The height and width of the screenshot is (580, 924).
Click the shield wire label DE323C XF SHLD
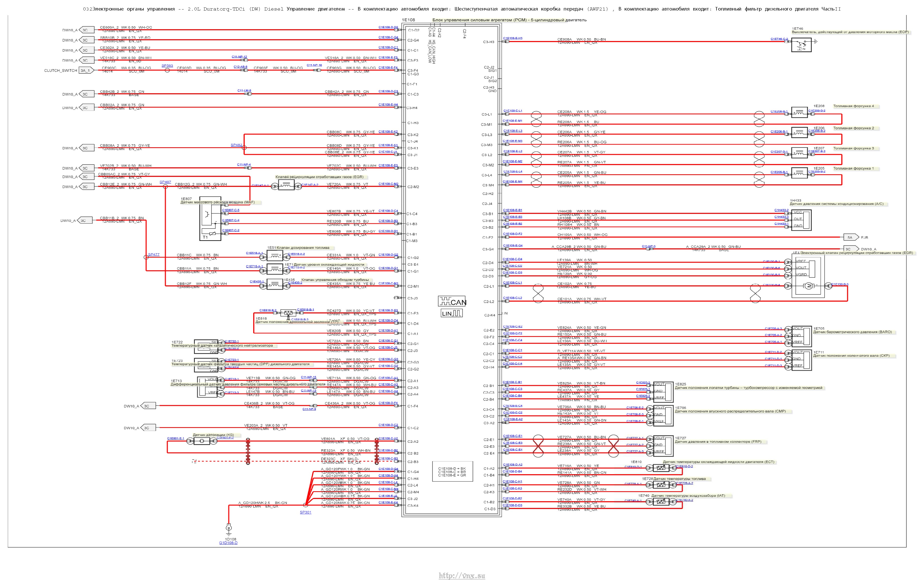coord(340,459)
